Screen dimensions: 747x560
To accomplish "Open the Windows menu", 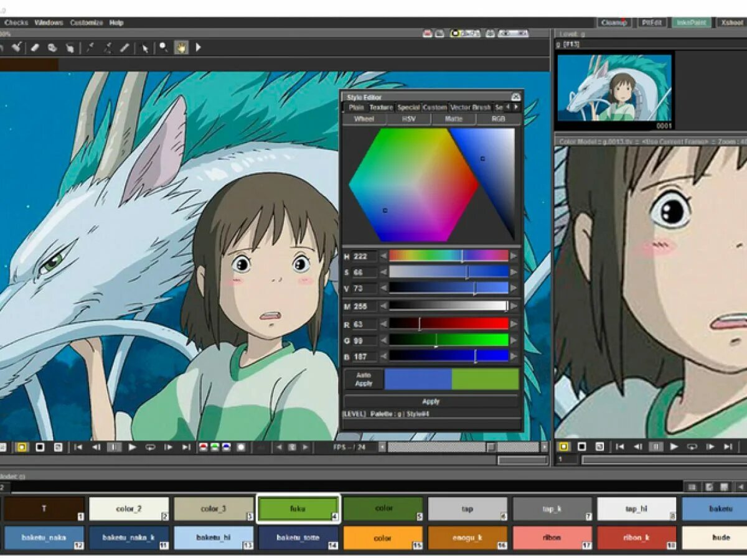I will point(49,22).
